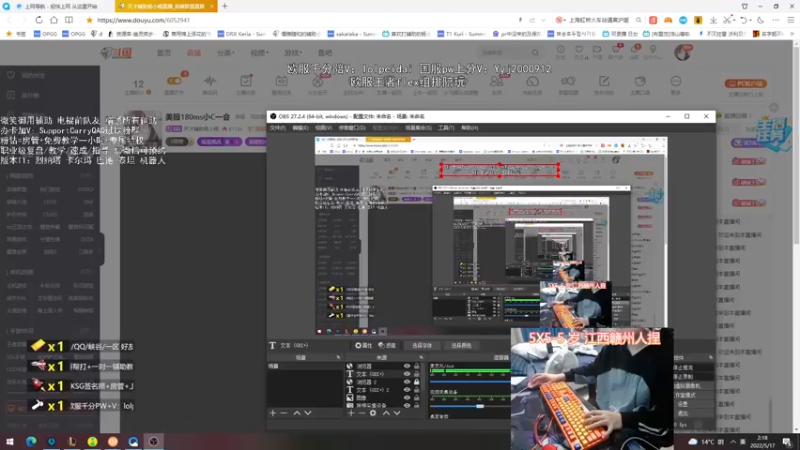Viewport: 800px width, 450px height.
Task: Click 鱼吧 in the Douyu navigation
Action: tap(325, 53)
